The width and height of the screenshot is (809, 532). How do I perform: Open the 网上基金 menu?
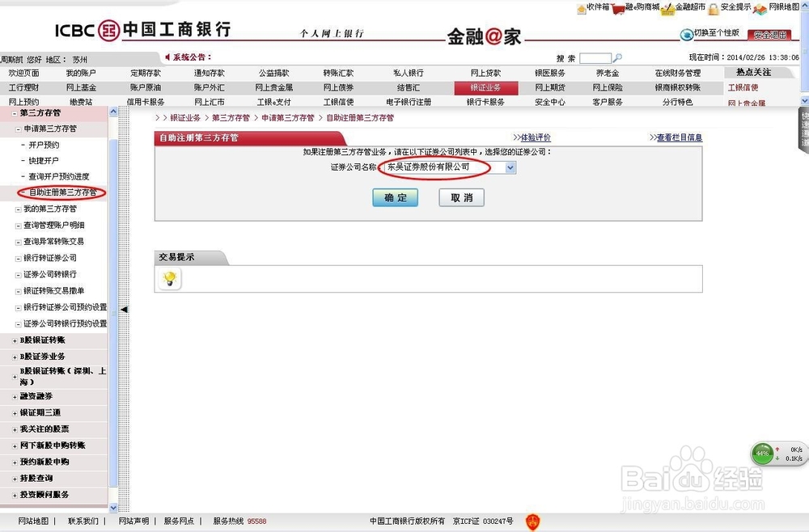[x=81, y=87]
